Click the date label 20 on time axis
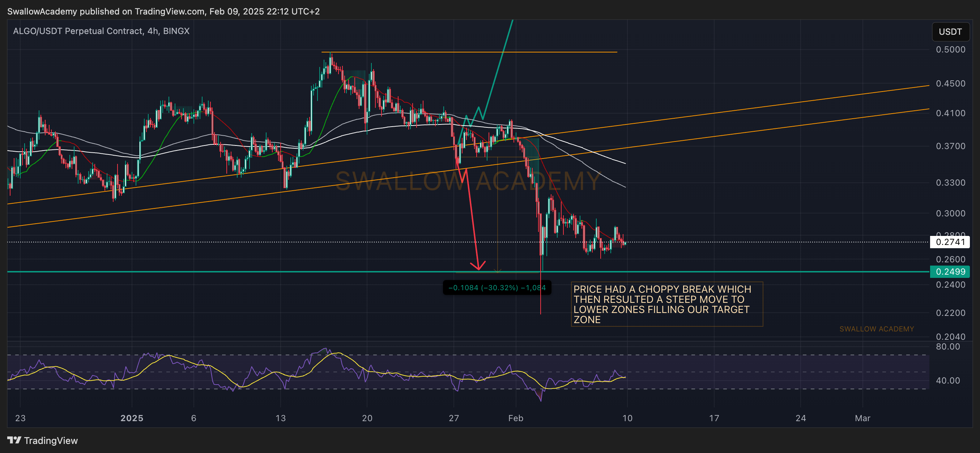980x453 pixels. pyautogui.click(x=367, y=418)
